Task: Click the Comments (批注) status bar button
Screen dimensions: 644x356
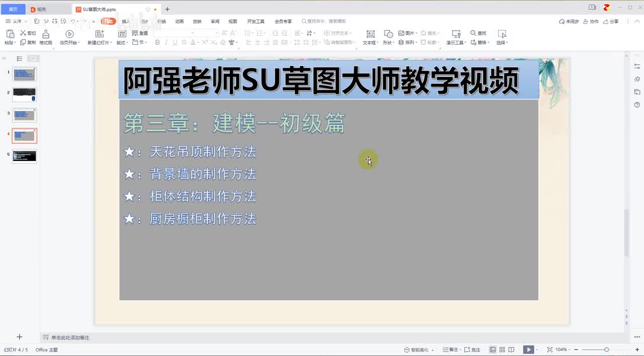Action: (472, 349)
